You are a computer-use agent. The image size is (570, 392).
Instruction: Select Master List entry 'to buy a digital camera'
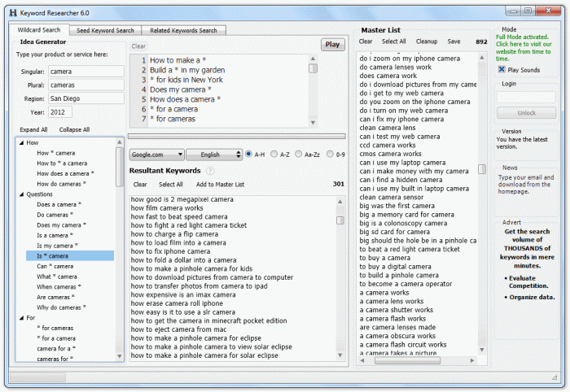tap(395, 267)
